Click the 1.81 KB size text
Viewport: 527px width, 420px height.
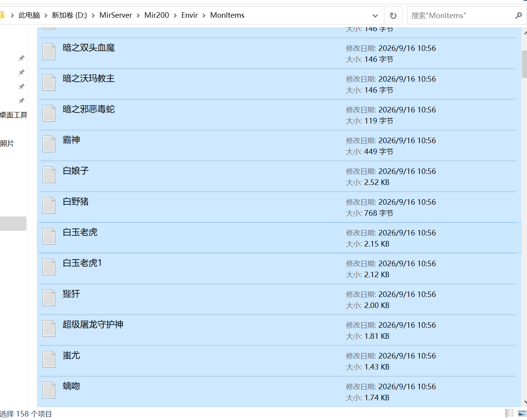[x=377, y=336]
